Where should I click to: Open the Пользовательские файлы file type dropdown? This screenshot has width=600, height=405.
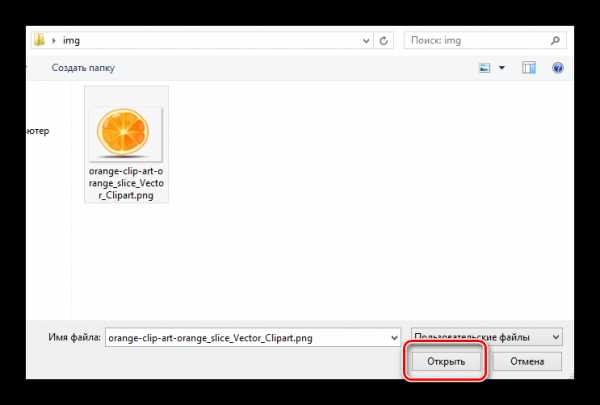(x=487, y=337)
